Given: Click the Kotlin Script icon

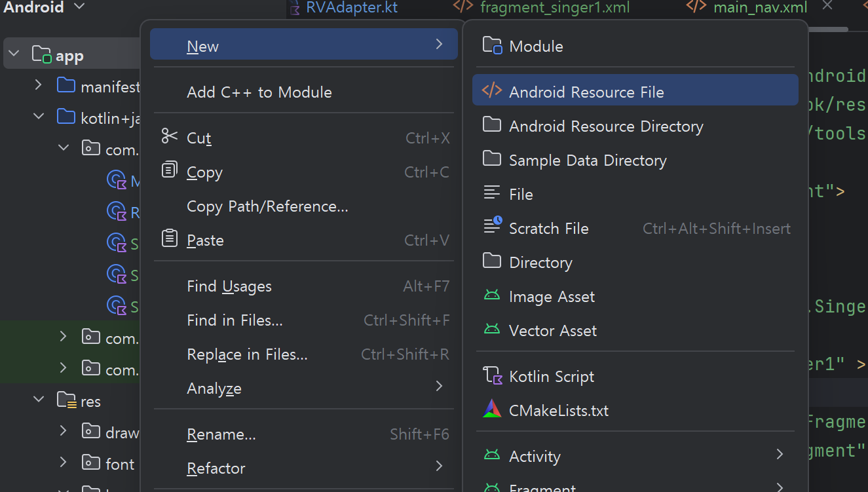Looking at the screenshot, I should tap(492, 376).
